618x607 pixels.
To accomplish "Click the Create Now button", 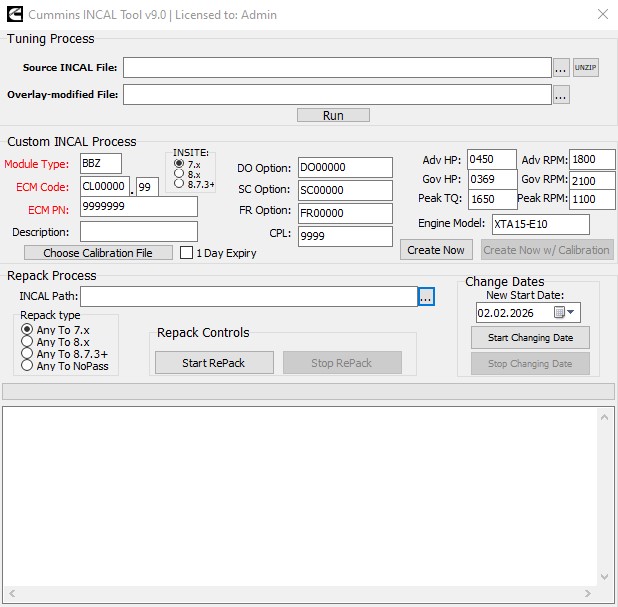I will click(437, 250).
